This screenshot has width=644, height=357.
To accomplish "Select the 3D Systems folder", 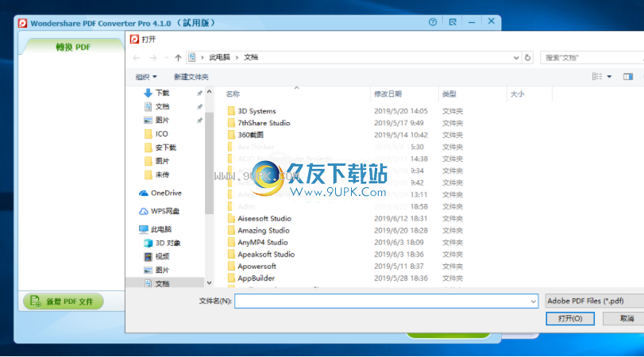I will (x=256, y=111).
